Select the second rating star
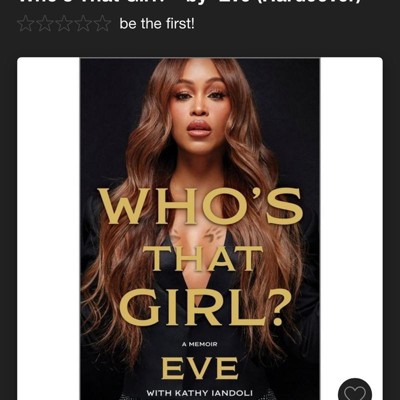The height and width of the screenshot is (400, 400). point(44,24)
